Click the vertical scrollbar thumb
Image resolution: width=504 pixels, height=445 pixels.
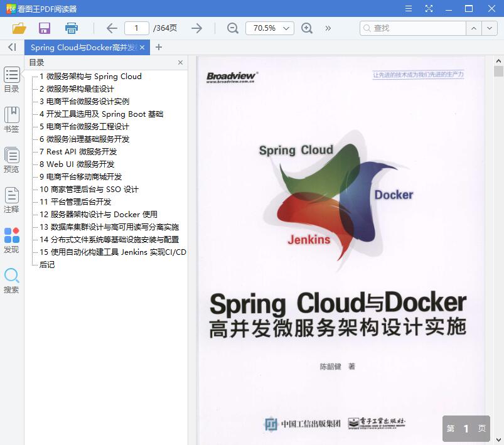[x=498, y=71]
